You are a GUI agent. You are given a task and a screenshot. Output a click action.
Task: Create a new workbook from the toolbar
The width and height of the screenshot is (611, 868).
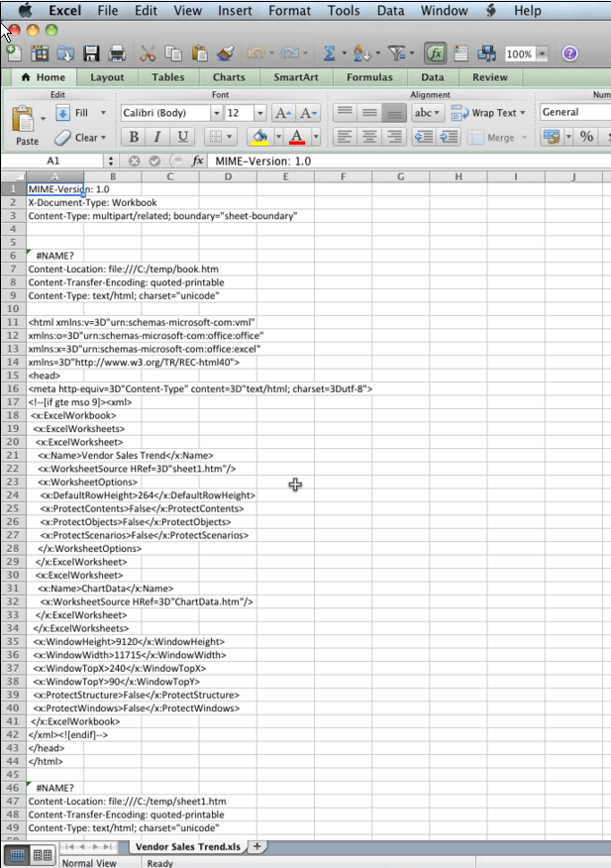[x=13, y=54]
